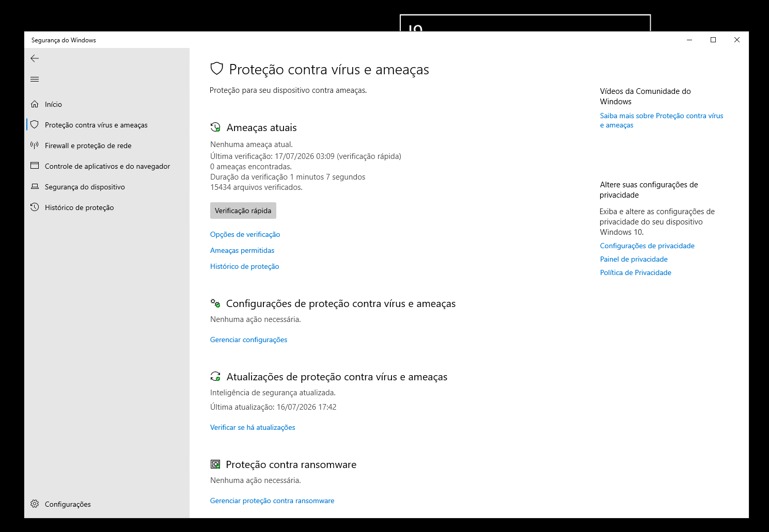
Task: Open Painel de privacidade link
Action: click(634, 259)
